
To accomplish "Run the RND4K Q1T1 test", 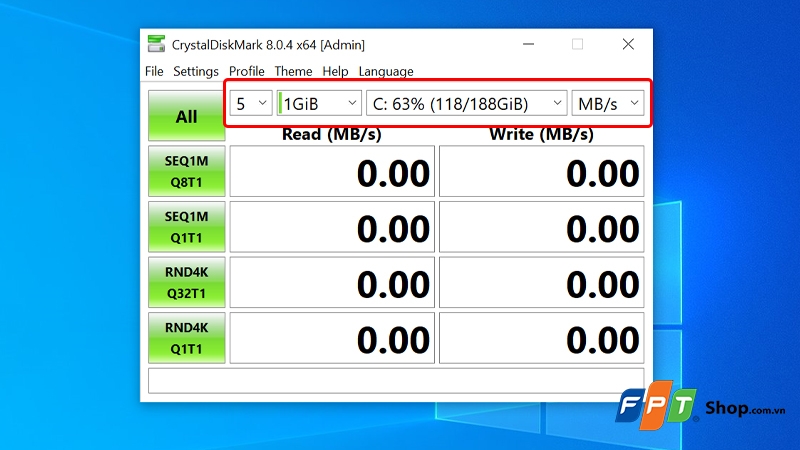I will coord(187,338).
